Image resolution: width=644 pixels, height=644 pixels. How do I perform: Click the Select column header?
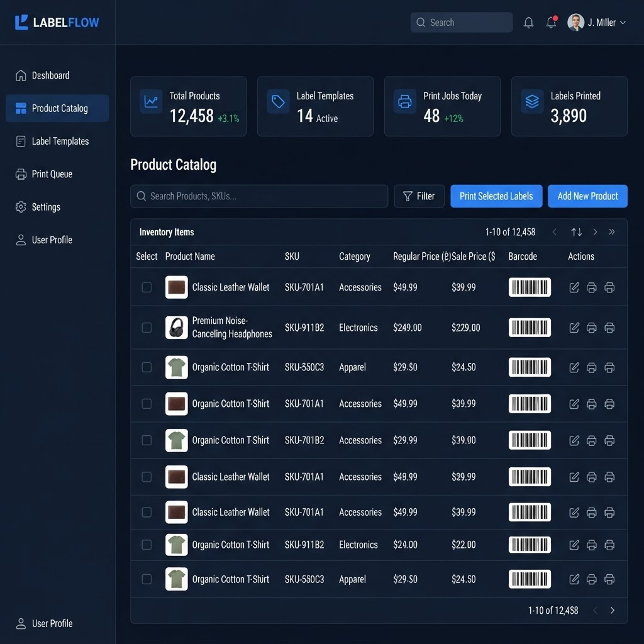147,257
